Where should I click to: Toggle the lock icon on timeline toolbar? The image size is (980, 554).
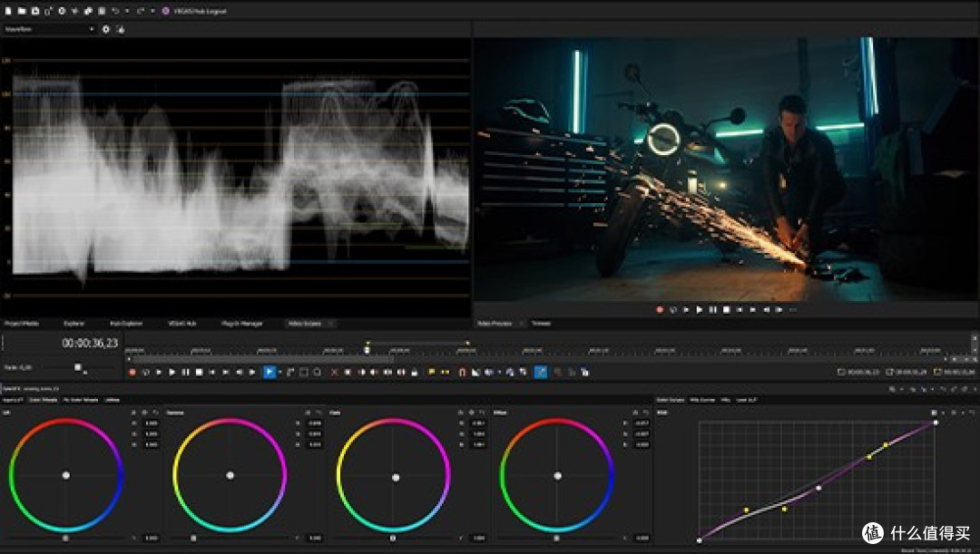[x=415, y=373]
